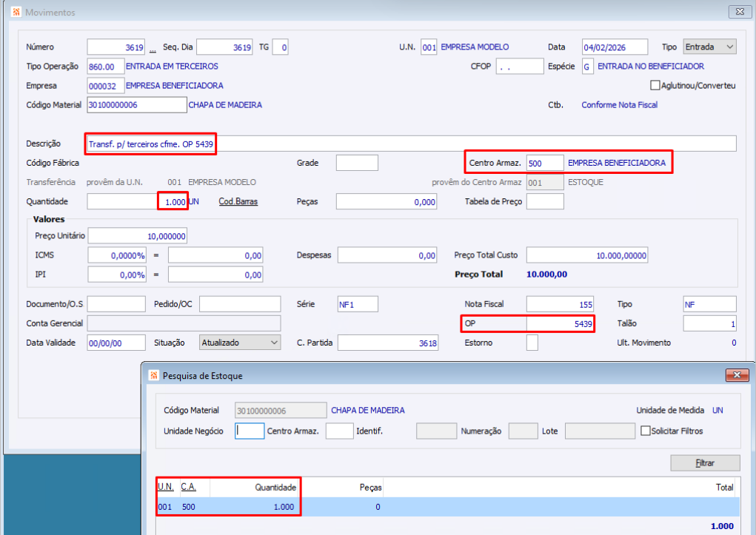Click the Peças field 0,000
The height and width of the screenshot is (535, 756).
[387, 201]
